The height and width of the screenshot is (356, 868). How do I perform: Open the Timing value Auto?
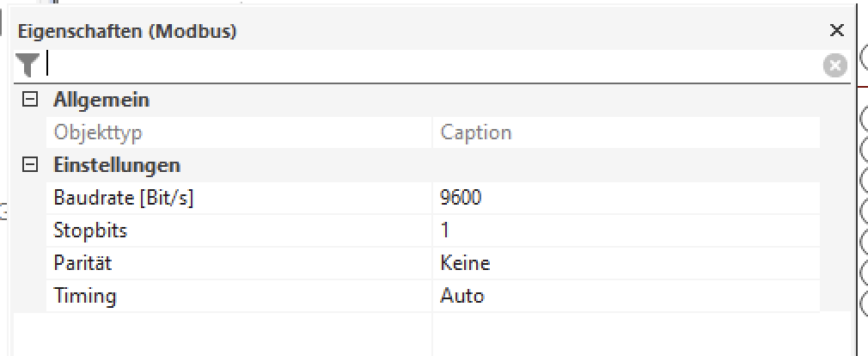462,296
